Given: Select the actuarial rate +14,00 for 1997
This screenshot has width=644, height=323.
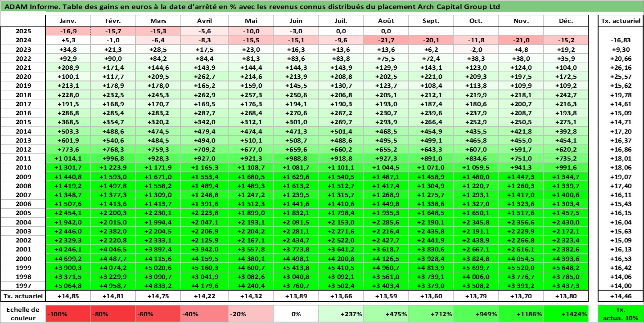Looking at the screenshot, I should 620,286.
